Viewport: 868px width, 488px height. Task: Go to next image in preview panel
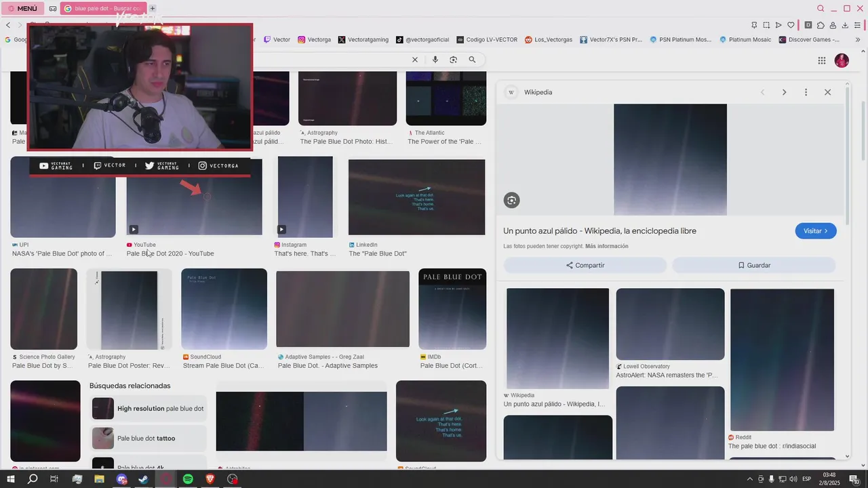(784, 92)
